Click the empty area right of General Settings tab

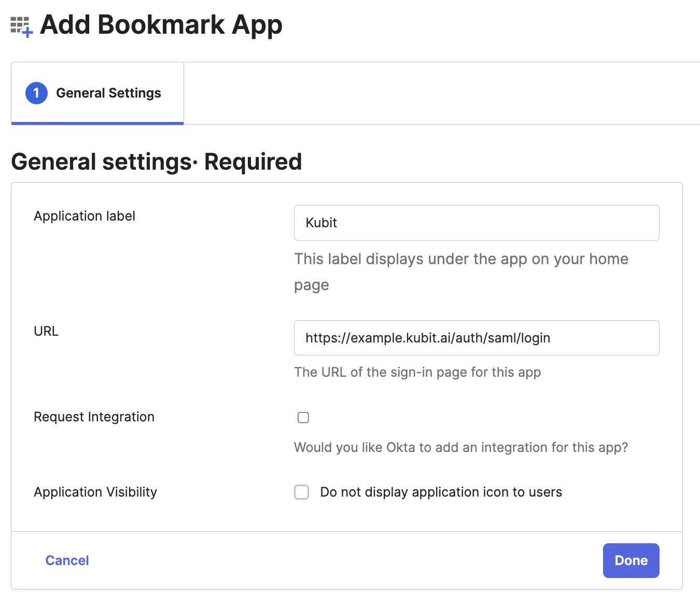(x=441, y=93)
